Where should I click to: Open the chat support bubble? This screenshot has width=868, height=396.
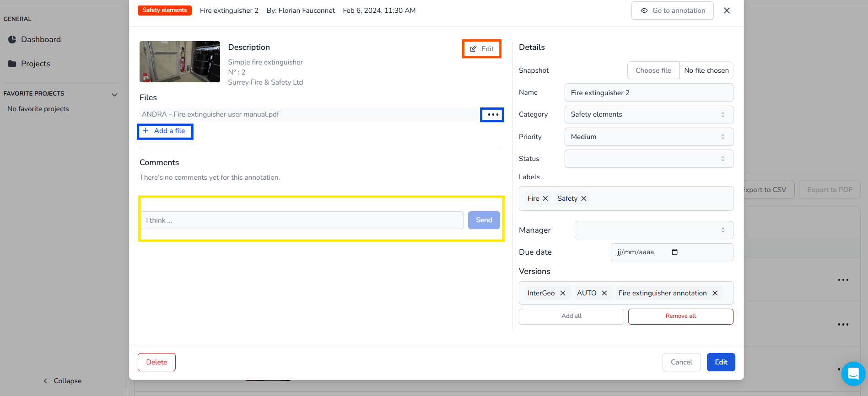(853, 374)
